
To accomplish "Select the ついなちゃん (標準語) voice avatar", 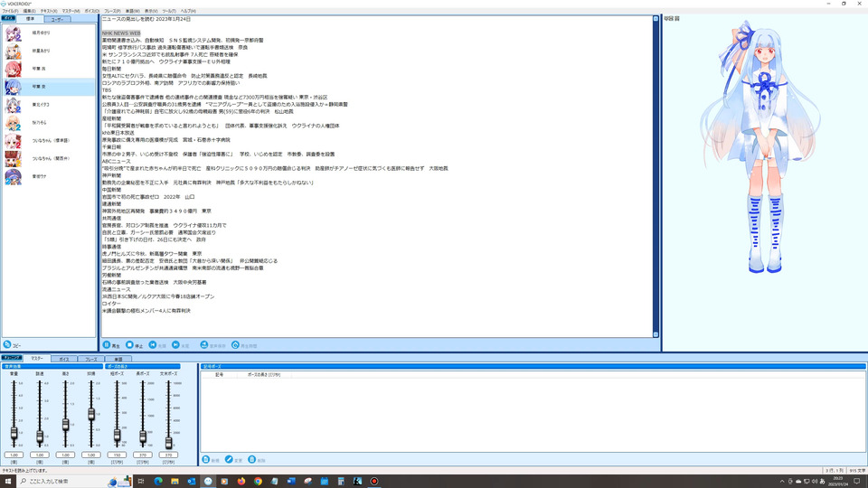I will click(x=14, y=141).
